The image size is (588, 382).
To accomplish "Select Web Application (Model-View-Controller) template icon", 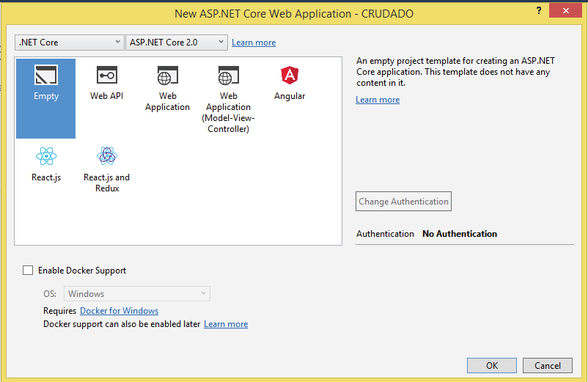I will pos(228,76).
